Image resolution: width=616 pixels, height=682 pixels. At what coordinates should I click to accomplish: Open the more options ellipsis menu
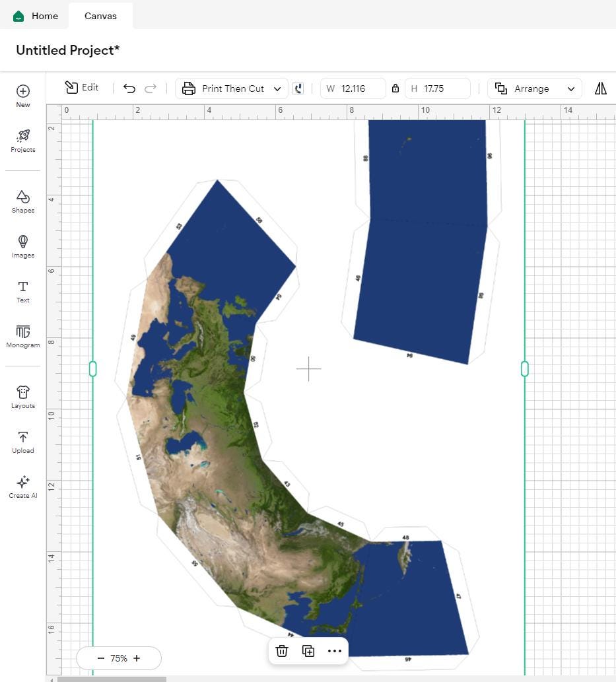point(335,651)
